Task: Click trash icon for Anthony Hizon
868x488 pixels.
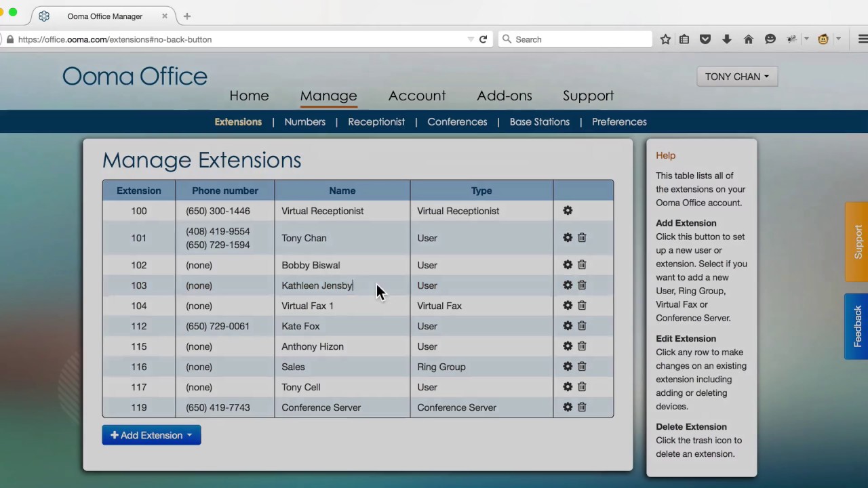Action: pos(582,346)
